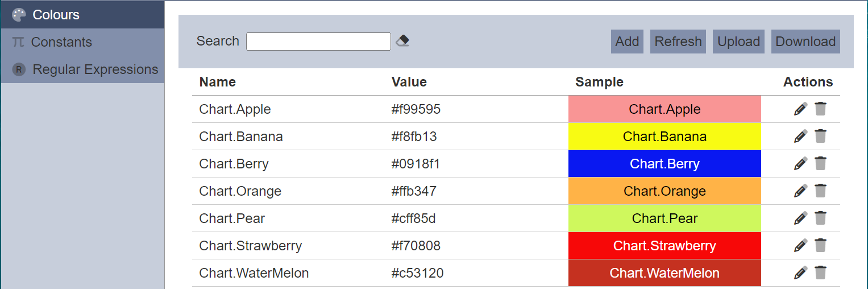868x289 pixels.
Task: Download the colours list
Action: (805, 42)
